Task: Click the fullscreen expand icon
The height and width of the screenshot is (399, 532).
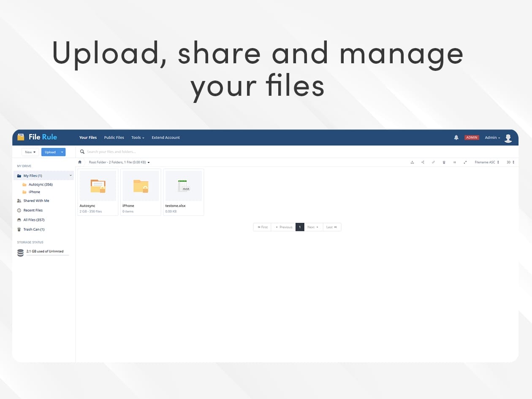Action: click(465, 162)
